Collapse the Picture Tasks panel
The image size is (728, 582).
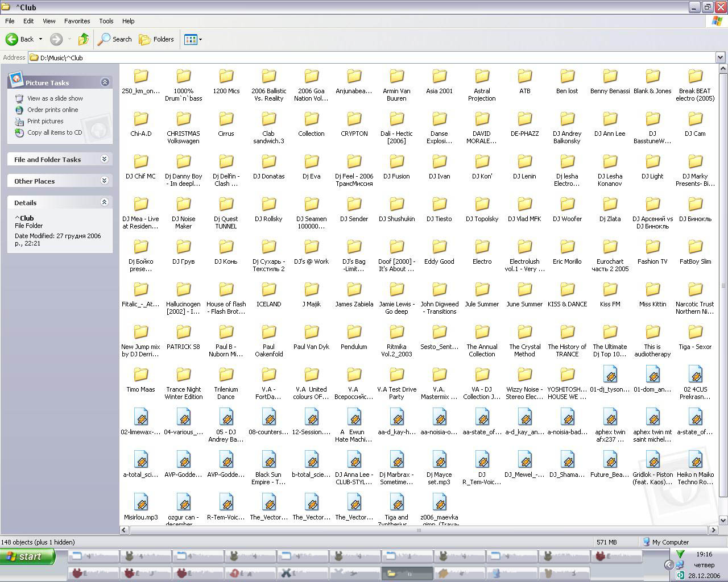point(105,82)
